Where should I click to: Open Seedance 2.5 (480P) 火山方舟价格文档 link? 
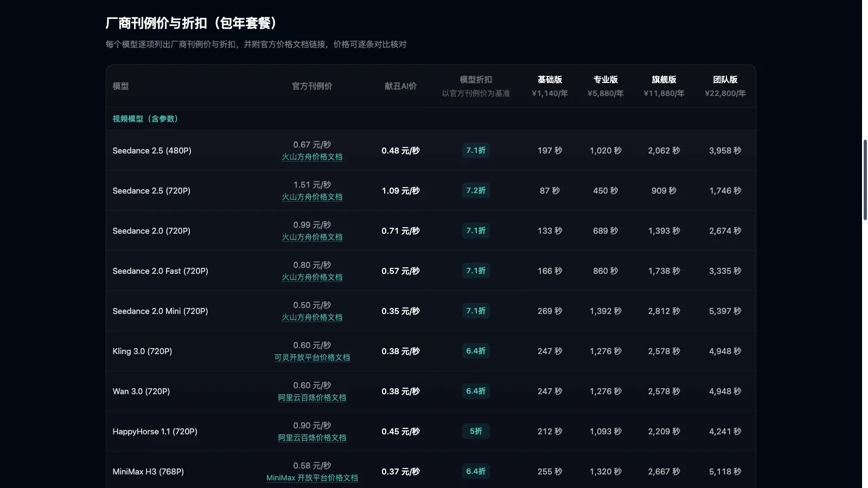coord(312,157)
